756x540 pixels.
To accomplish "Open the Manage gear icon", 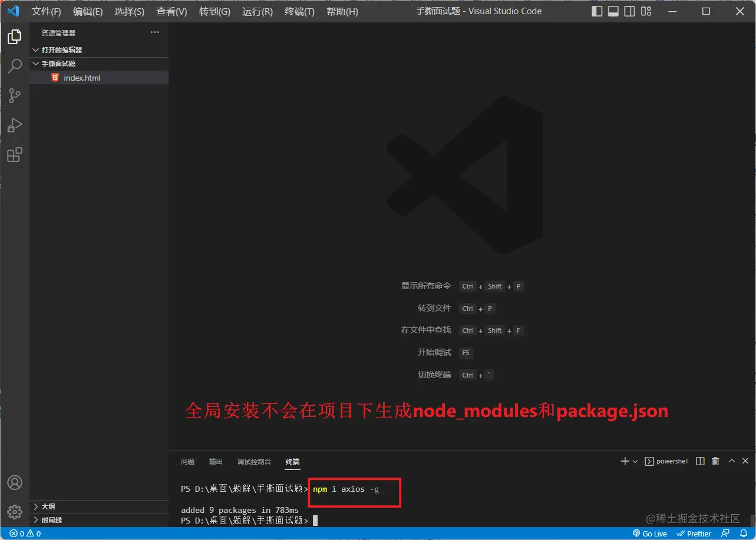I will coord(14,511).
